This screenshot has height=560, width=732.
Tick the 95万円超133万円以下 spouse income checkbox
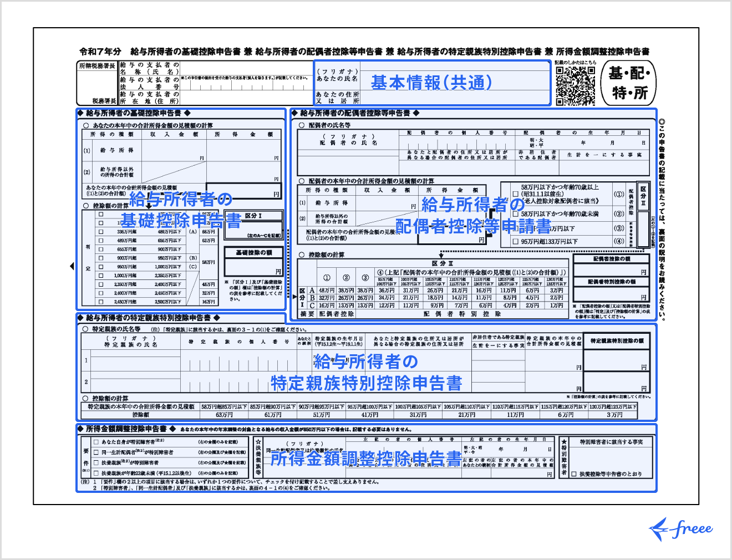(x=516, y=242)
